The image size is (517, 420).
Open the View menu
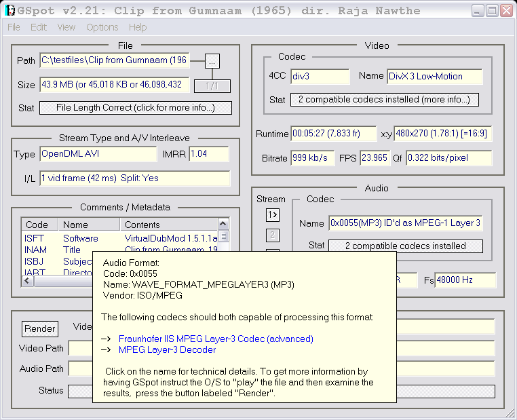66,27
